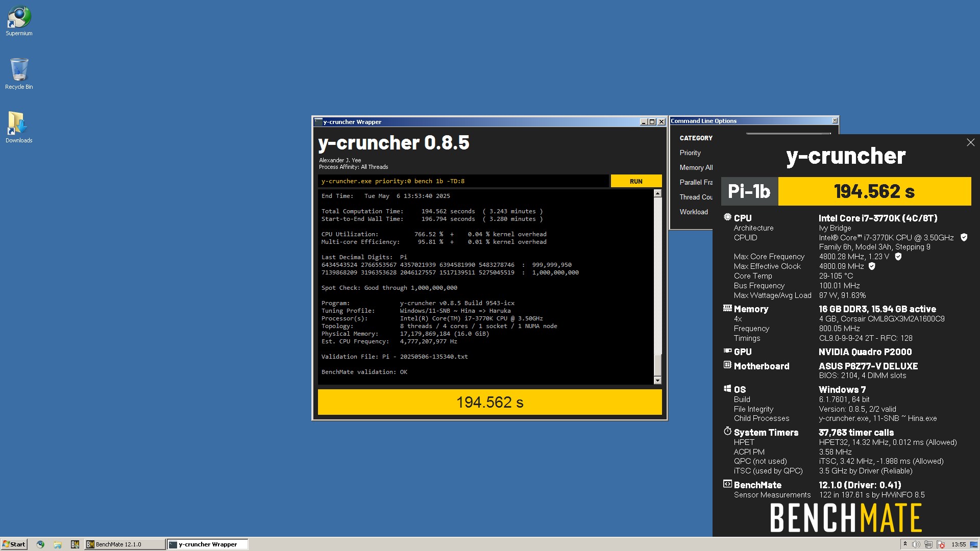The height and width of the screenshot is (551, 980).
Task: Switch to y-cruncher Wrapper taskbar button
Action: pyautogui.click(x=208, y=544)
